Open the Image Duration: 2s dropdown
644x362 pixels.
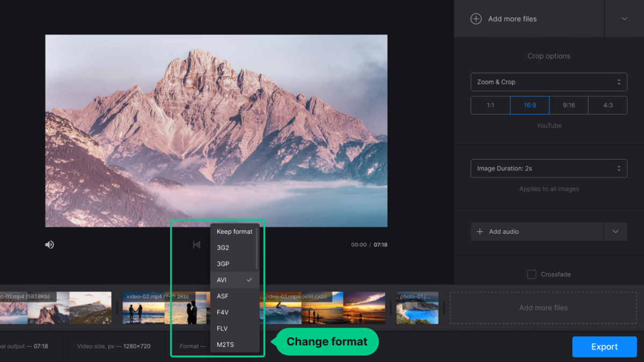[x=548, y=168]
